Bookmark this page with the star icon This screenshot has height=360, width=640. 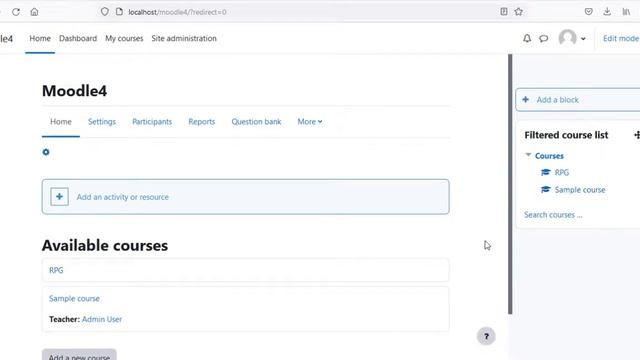click(x=519, y=12)
